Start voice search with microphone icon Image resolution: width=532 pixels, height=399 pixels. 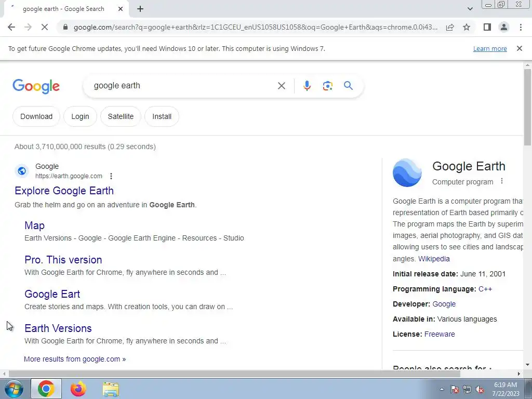[x=307, y=86]
